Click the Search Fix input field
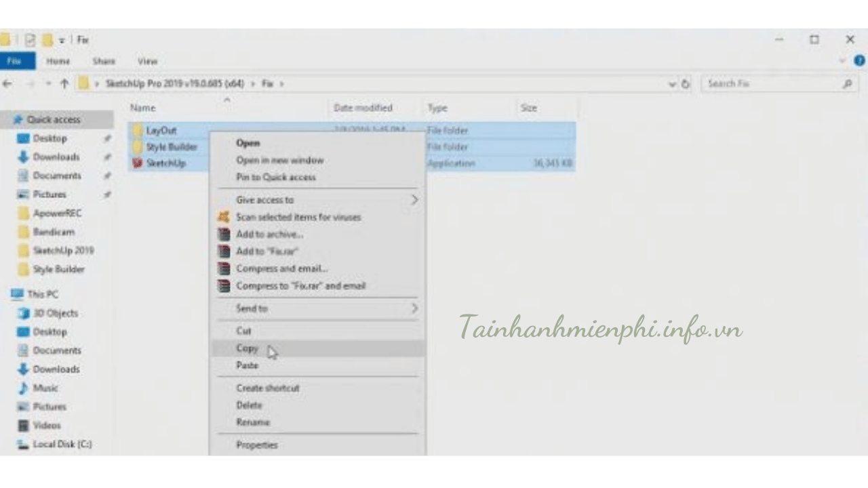This screenshot has height=488, width=868. [770, 84]
